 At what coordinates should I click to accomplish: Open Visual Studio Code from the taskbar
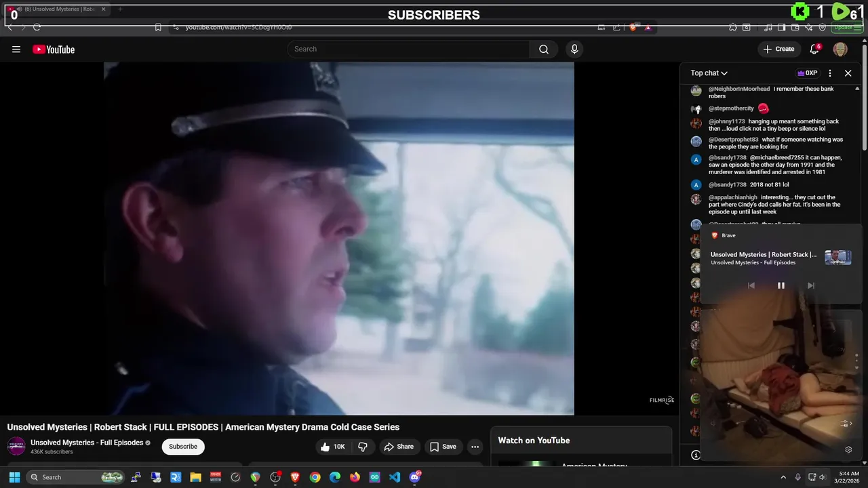click(x=395, y=477)
